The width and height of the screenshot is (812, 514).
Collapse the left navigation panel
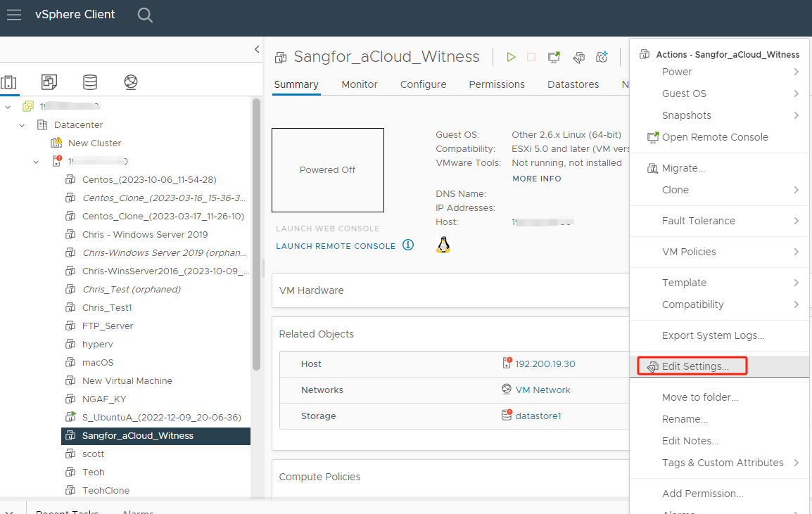pyautogui.click(x=256, y=49)
